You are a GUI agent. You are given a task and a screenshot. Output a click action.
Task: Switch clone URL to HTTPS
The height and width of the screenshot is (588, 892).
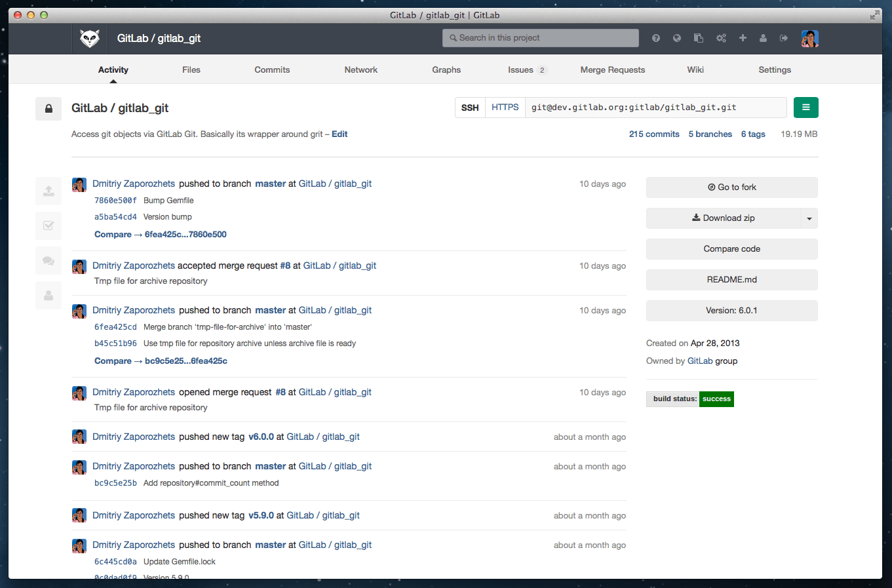[x=505, y=108]
